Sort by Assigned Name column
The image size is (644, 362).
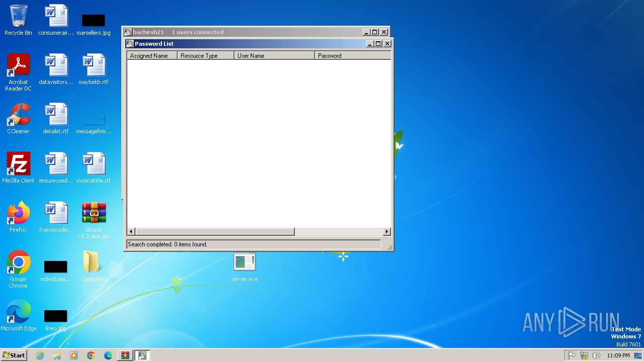(x=152, y=56)
